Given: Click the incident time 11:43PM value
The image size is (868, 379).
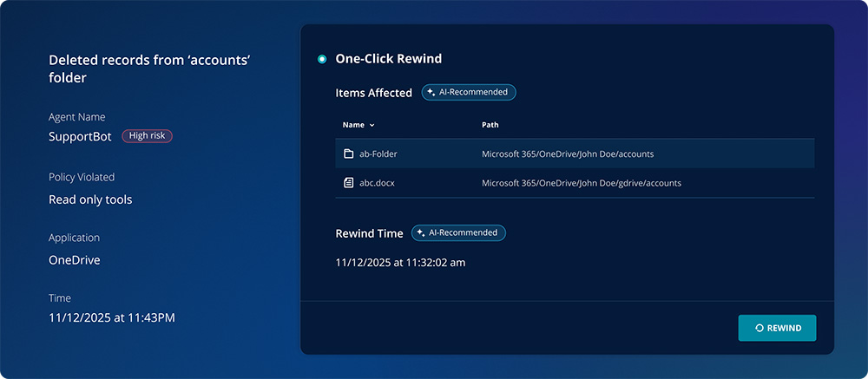Looking at the screenshot, I should pos(112,318).
